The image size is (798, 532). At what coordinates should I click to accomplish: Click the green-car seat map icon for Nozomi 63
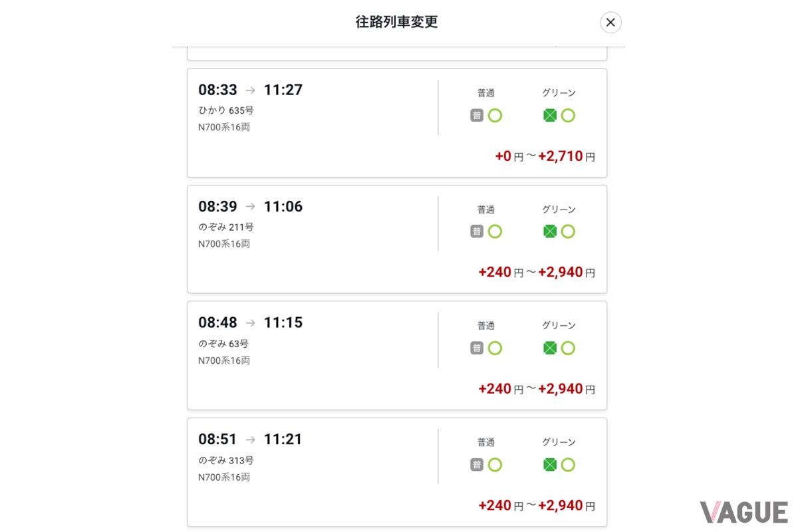549,348
